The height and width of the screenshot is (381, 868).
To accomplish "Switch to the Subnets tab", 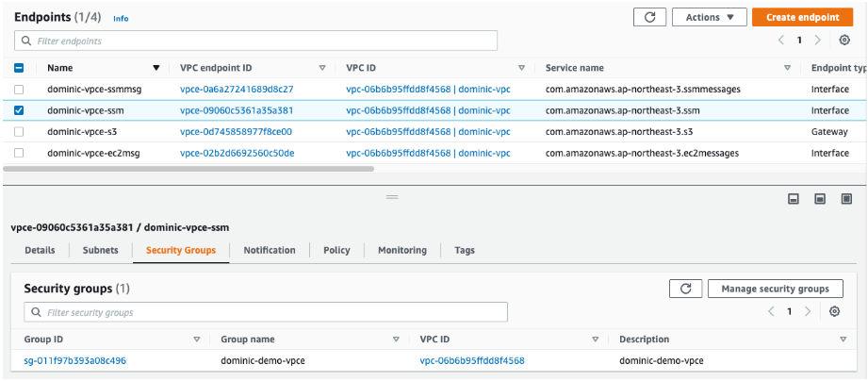I will [100, 250].
